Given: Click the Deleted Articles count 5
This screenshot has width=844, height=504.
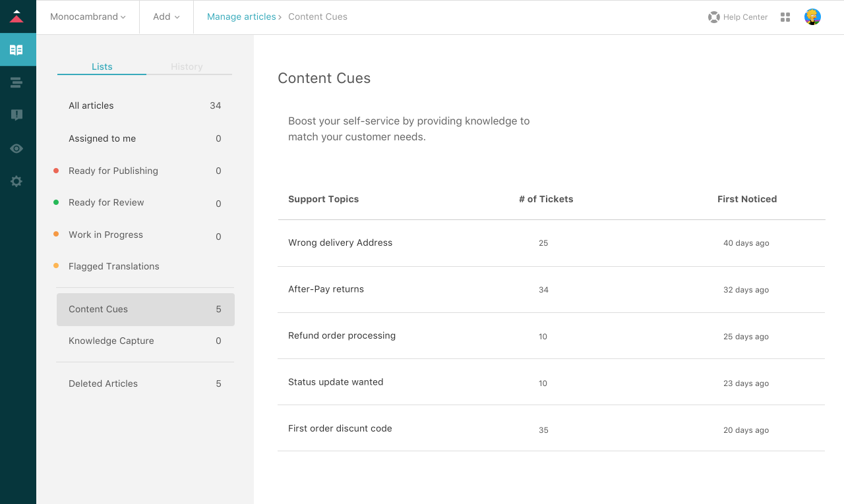Looking at the screenshot, I should click(x=219, y=383).
